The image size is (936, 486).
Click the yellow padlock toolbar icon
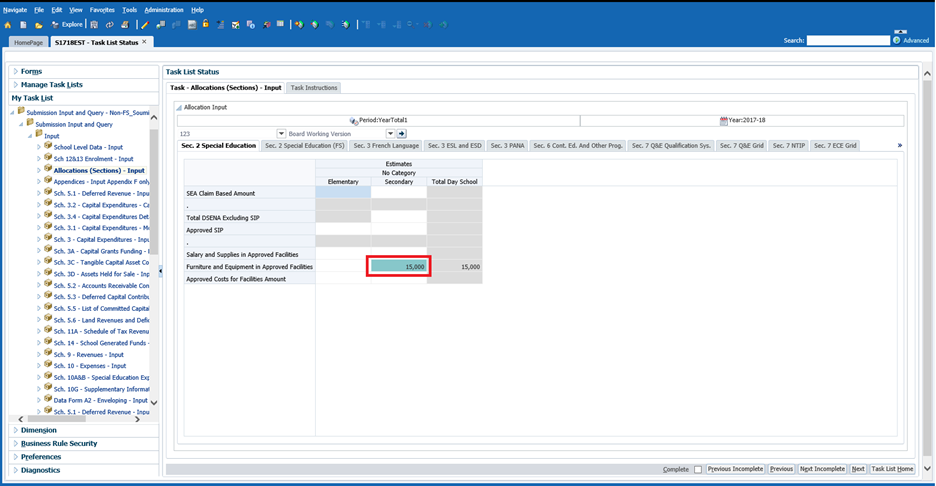pyautogui.click(x=206, y=24)
